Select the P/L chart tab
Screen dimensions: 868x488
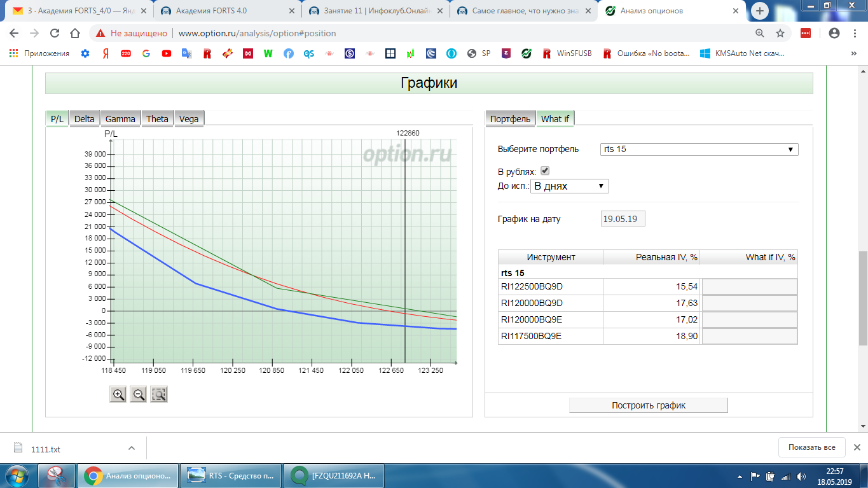(x=57, y=119)
